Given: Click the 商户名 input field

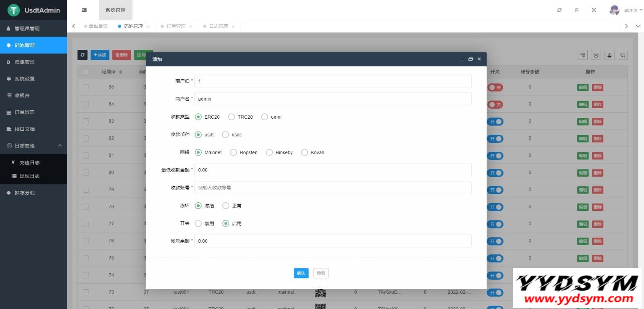Looking at the screenshot, I should 333,99.
